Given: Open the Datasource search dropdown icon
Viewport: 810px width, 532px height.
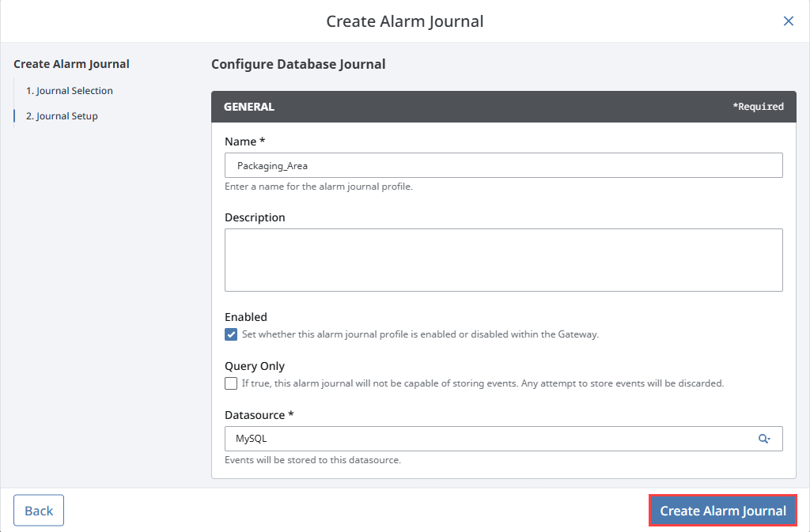Looking at the screenshot, I should click(x=764, y=439).
